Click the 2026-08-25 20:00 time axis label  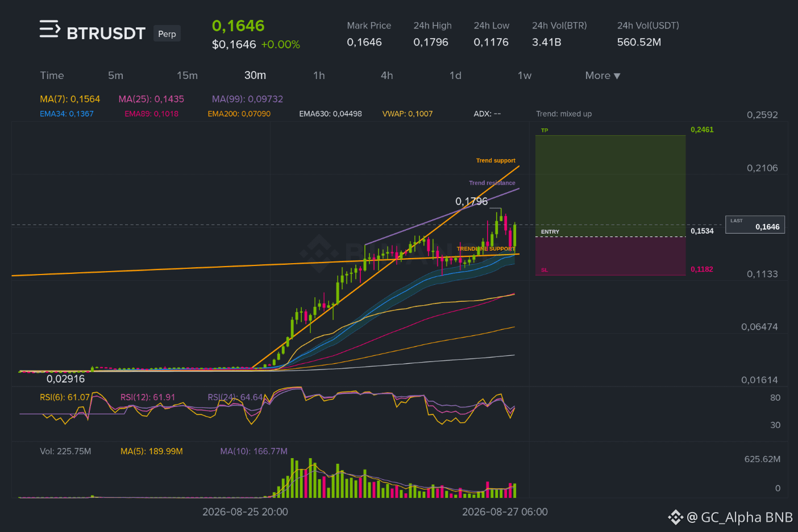[x=245, y=512]
